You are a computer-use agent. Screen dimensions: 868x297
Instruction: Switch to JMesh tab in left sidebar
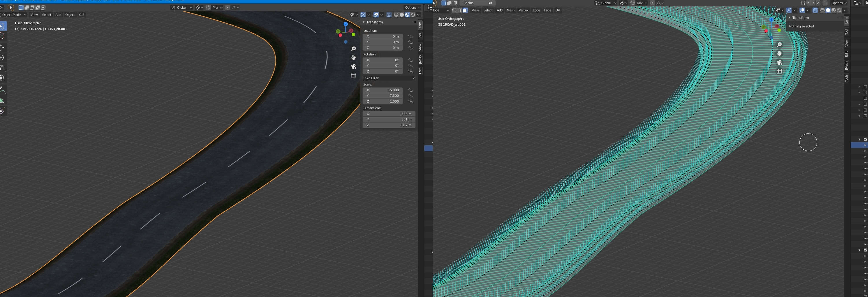[x=420, y=60]
